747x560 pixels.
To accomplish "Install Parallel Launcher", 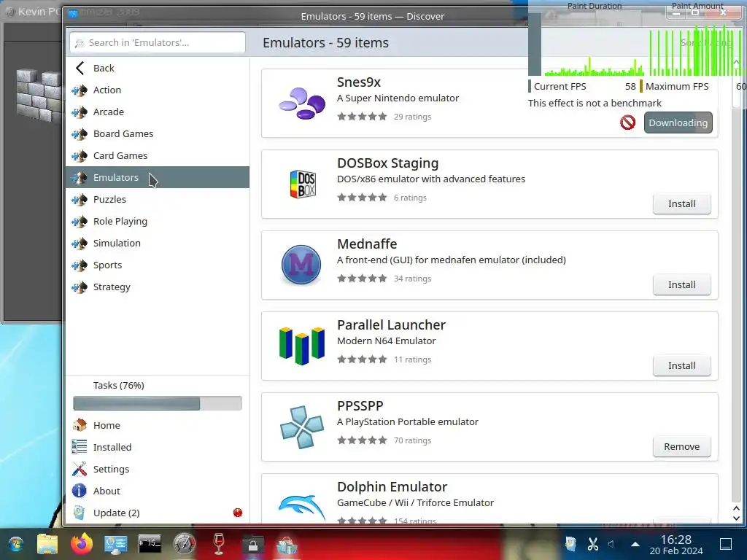I will (682, 366).
